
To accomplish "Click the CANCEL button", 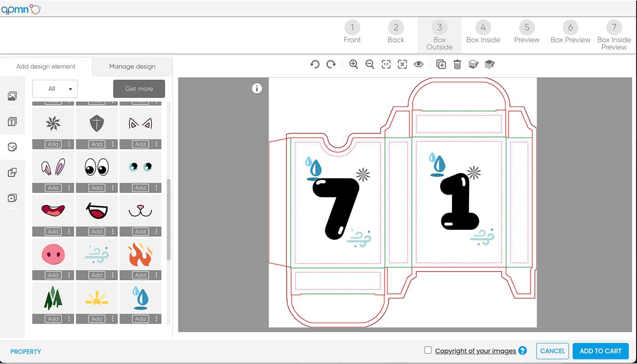I will 552,351.
